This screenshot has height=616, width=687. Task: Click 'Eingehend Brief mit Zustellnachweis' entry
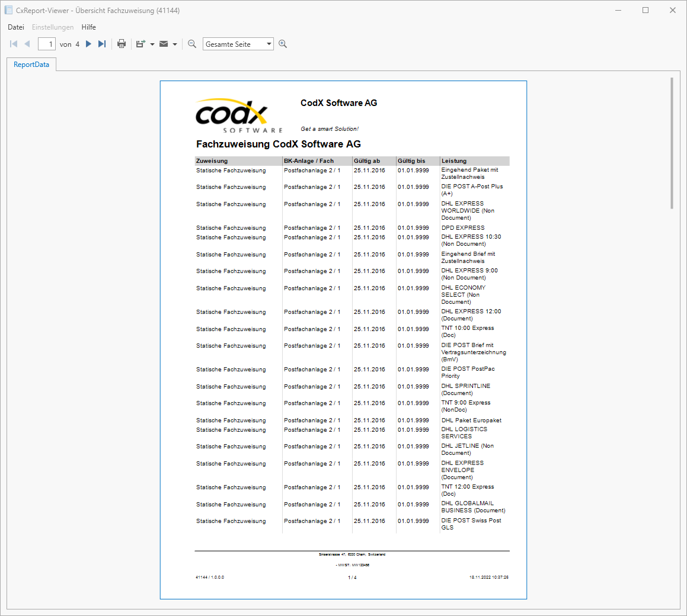468,258
